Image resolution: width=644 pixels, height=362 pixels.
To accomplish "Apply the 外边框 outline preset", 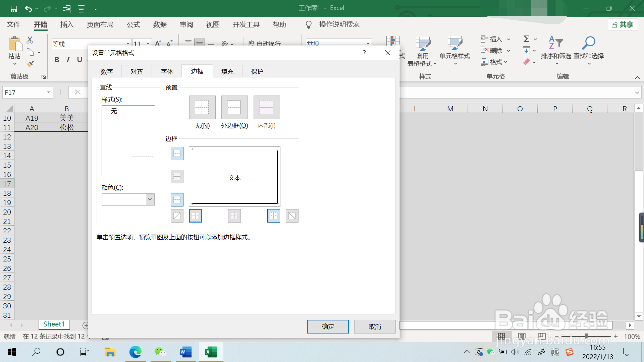I will [234, 107].
